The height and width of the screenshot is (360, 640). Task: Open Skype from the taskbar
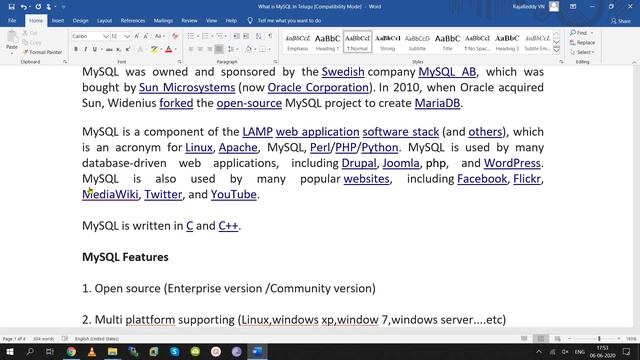[x=175, y=351]
